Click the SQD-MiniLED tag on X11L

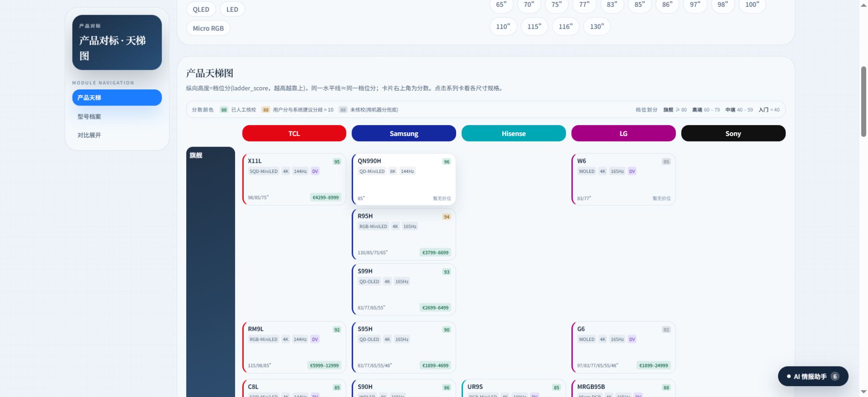[263, 171]
